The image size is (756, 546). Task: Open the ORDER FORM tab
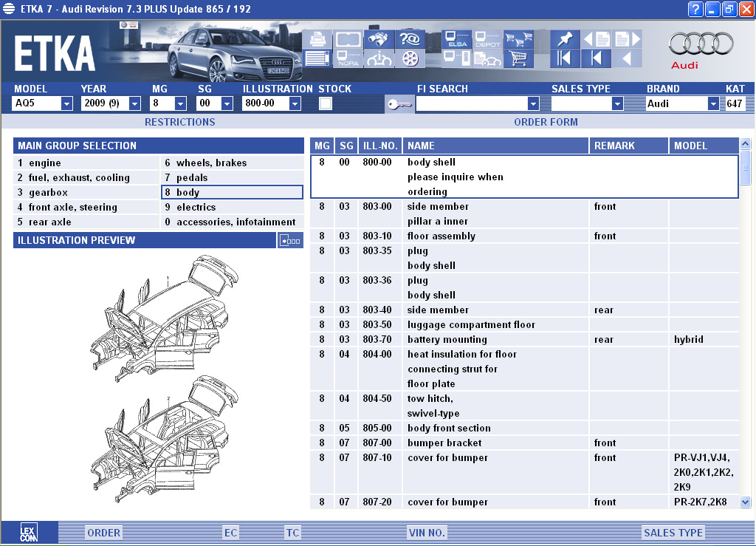pos(546,122)
